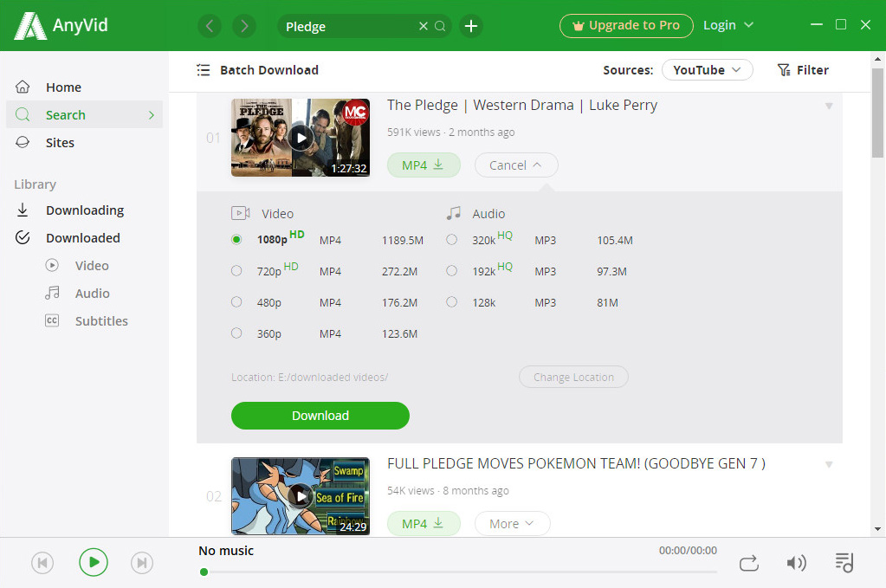Screen dimensions: 886x588
Task: Click "Location: E:/downloaded videos/" text
Action: point(310,377)
